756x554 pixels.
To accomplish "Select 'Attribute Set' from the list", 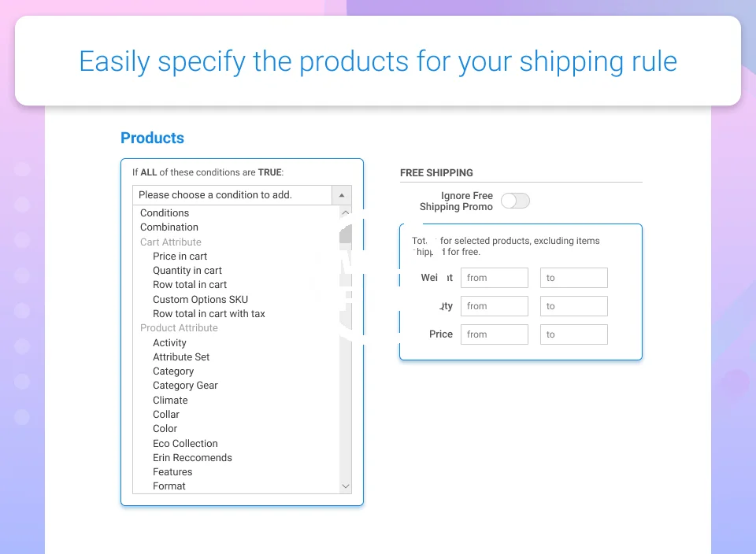I will point(181,357).
